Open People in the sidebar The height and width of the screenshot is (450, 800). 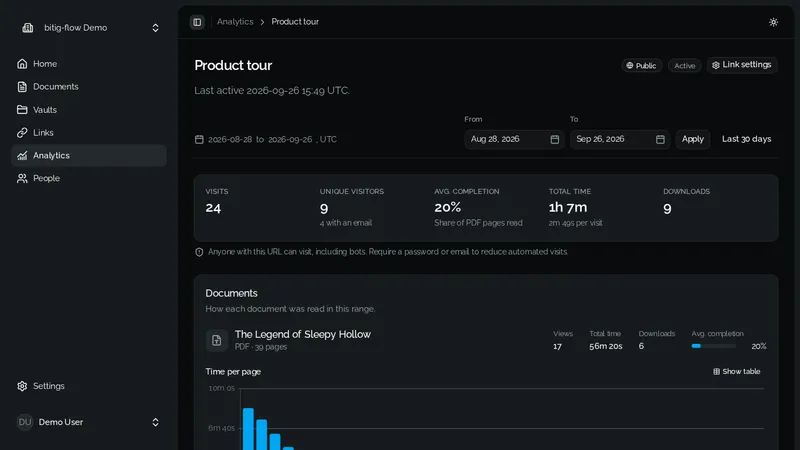pyautogui.click(x=88, y=178)
